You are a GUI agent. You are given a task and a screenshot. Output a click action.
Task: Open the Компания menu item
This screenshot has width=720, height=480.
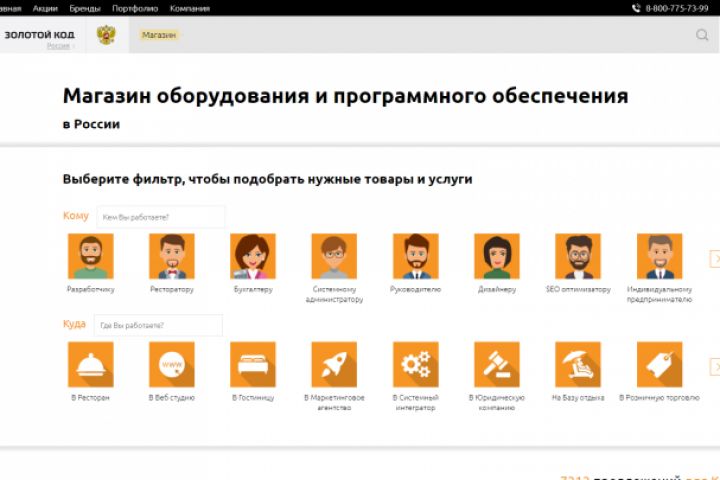pyautogui.click(x=190, y=8)
